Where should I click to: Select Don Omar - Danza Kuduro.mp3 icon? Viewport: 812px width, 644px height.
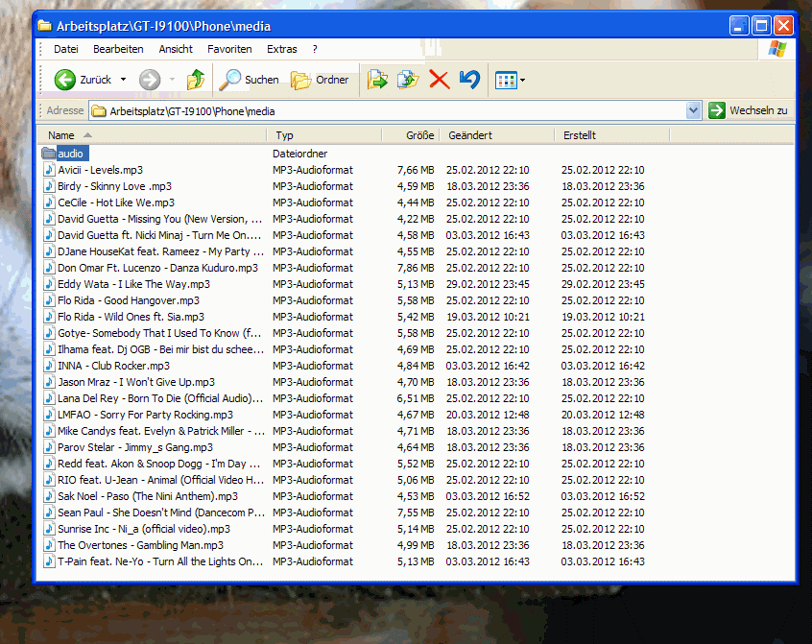[x=49, y=268]
